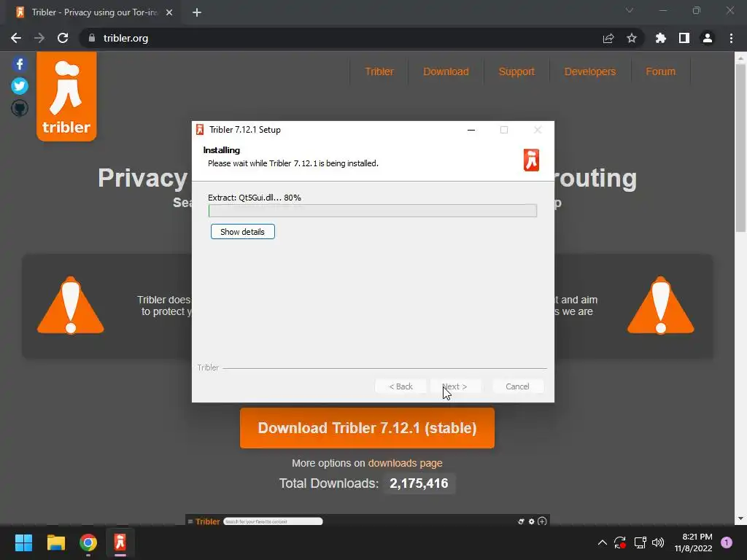Minimize the Tribler Setup window
Screen dimensions: 747x560
click(x=471, y=130)
